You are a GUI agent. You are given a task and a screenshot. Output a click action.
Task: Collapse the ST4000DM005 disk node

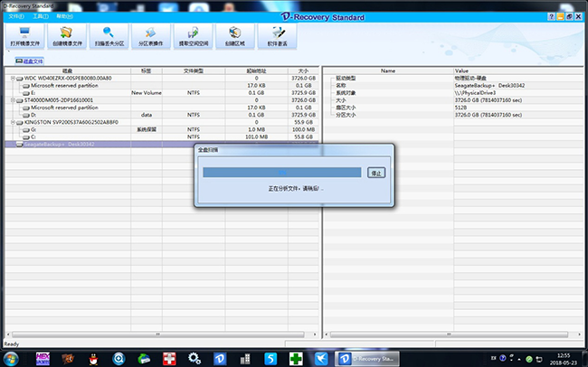(x=13, y=100)
